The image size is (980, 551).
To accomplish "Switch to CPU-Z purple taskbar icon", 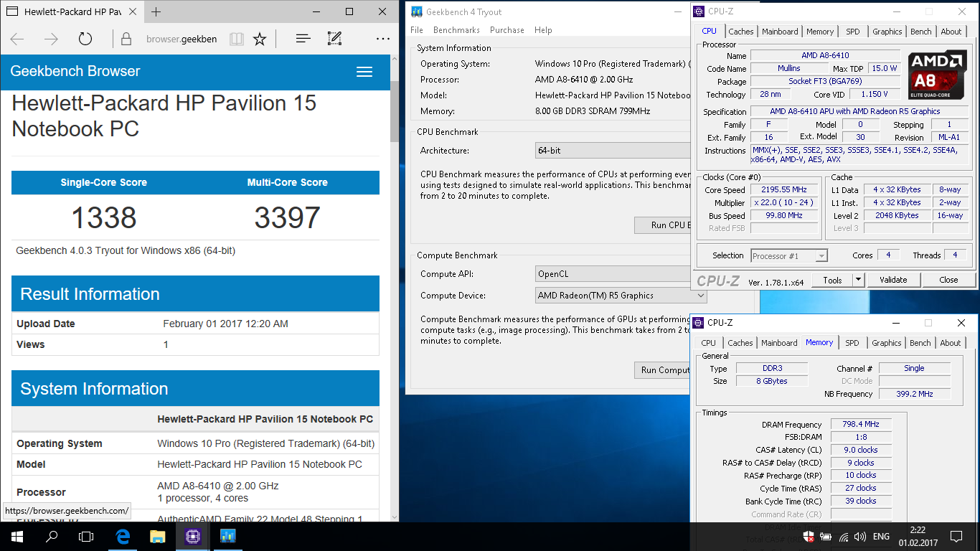I will click(x=192, y=536).
